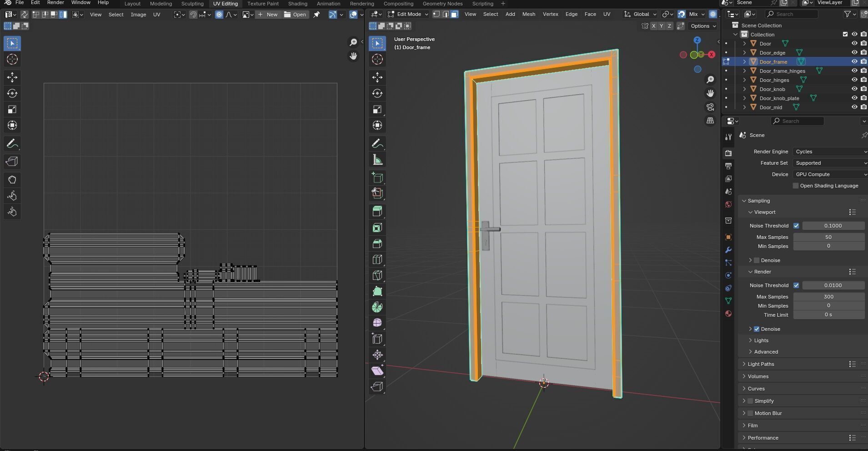Hide Door_frame object in viewport
The image size is (868, 451).
pos(854,62)
